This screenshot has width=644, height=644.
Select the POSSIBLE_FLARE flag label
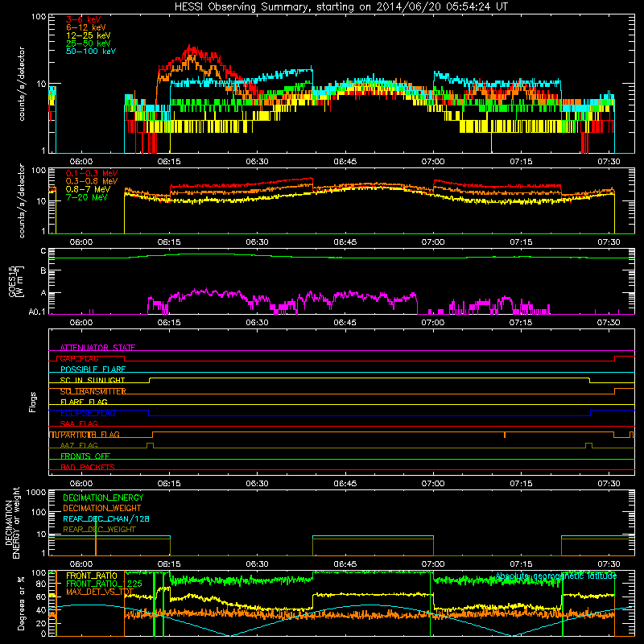93,369
